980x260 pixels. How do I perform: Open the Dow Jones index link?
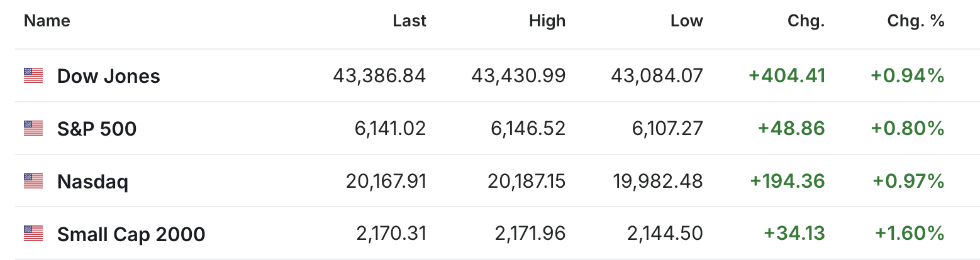click(x=108, y=76)
